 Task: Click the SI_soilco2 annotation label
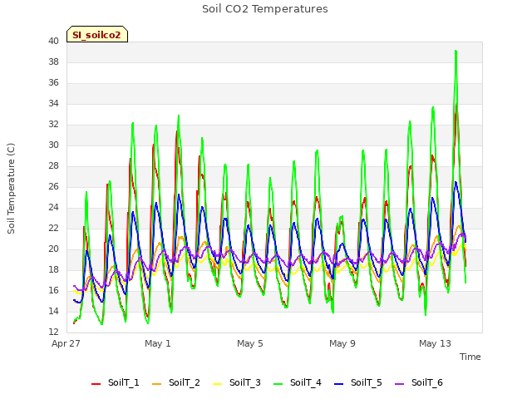pyautogui.click(x=96, y=35)
